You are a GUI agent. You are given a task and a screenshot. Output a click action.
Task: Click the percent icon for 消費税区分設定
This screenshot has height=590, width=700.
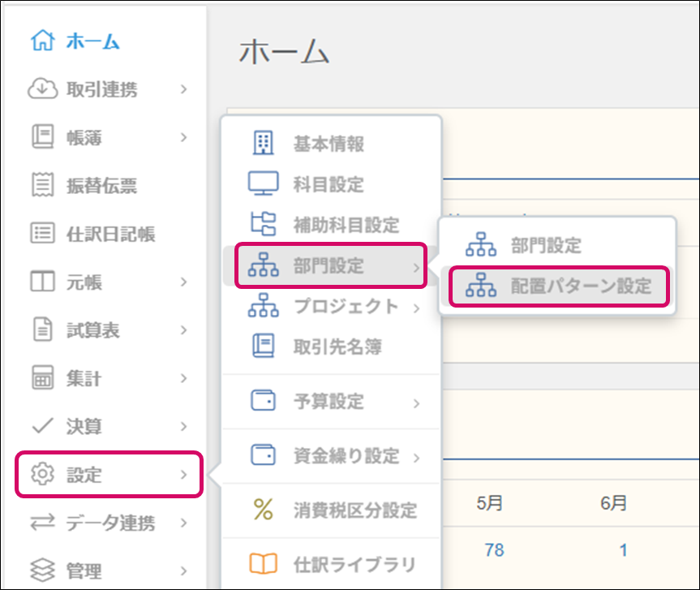263,510
